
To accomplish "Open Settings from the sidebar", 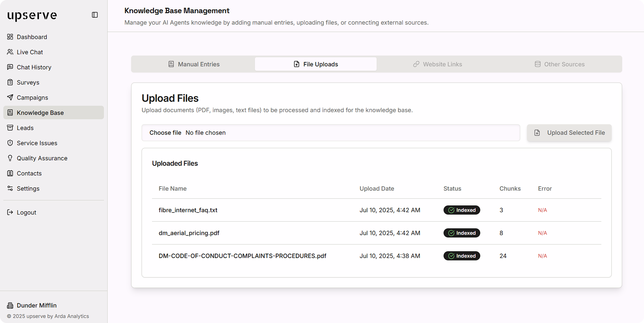I will point(28,189).
